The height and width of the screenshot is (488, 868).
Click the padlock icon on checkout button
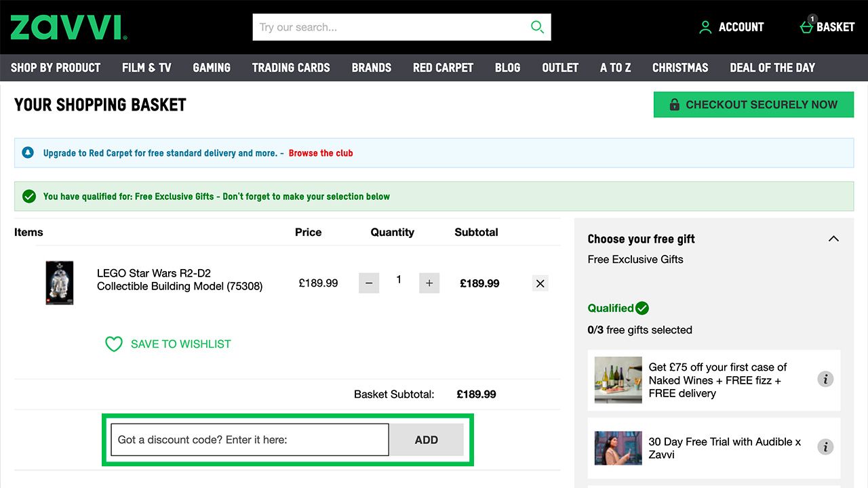click(x=674, y=104)
